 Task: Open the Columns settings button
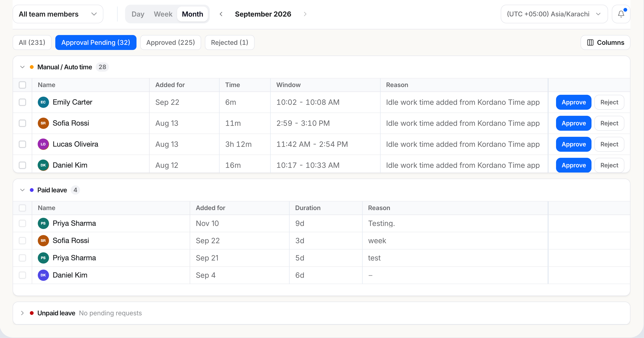pyautogui.click(x=605, y=42)
